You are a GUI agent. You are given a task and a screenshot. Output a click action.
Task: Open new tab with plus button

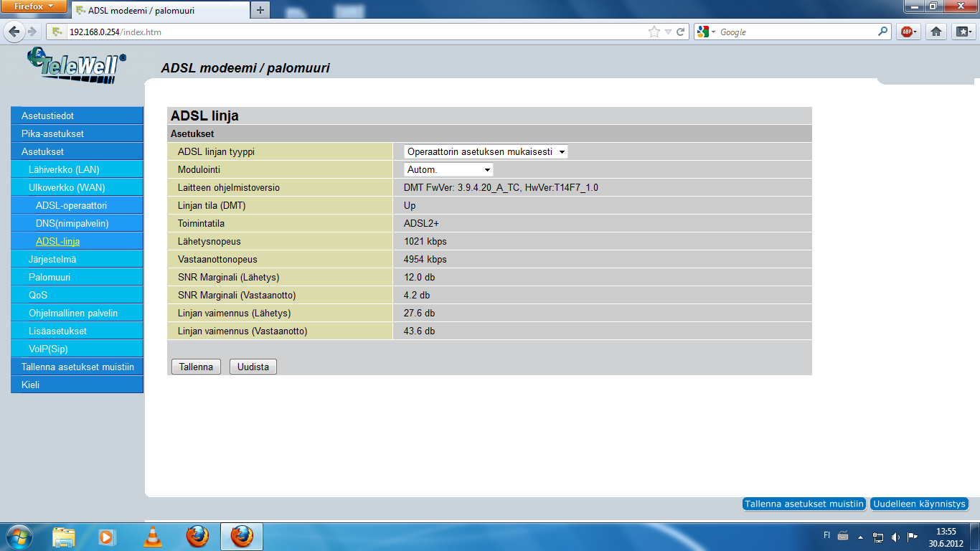pyautogui.click(x=260, y=10)
